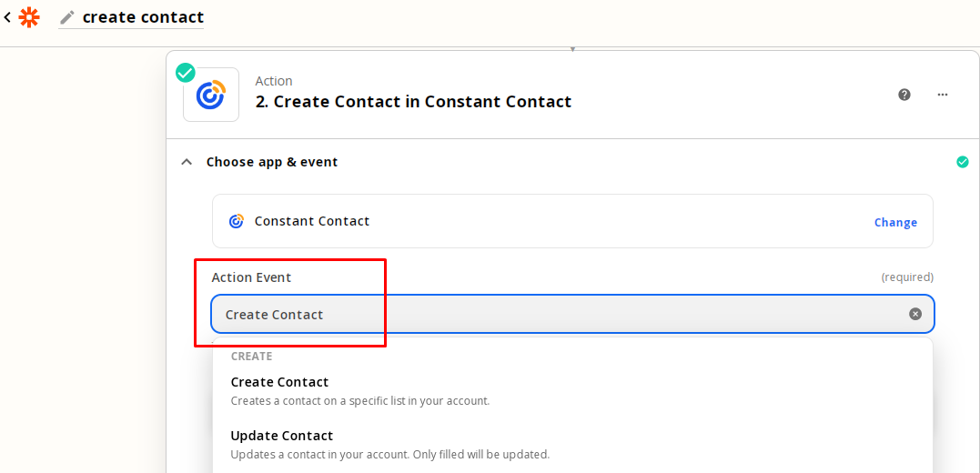980x473 pixels.
Task: Click the Choose app & event header text
Action: point(272,162)
